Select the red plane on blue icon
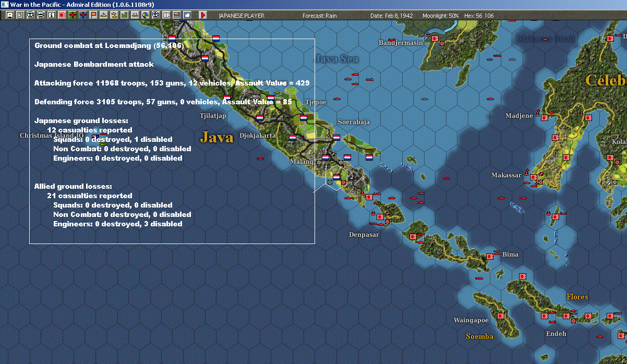The height and width of the screenshot is (364, 627). (82, 15)
